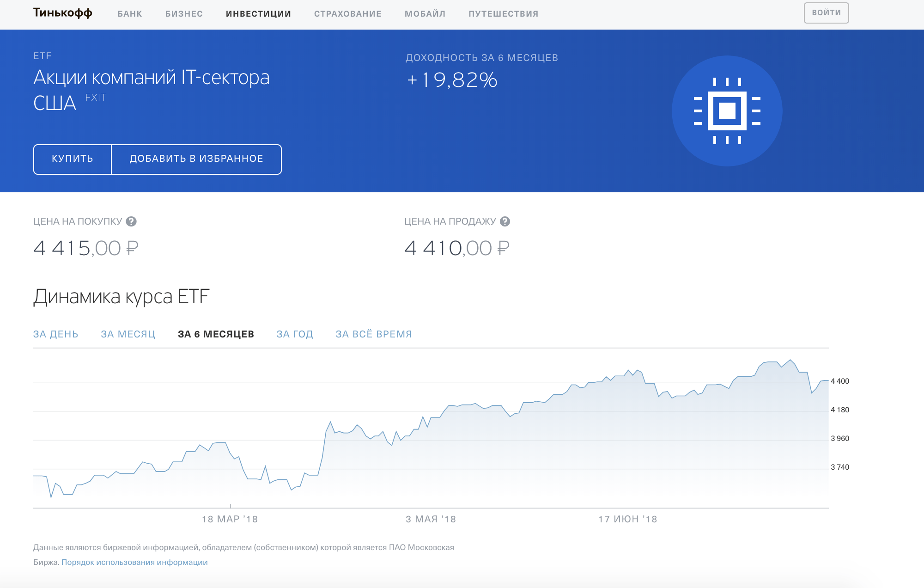Click the Цена на покупку label

[x=78, y=221]
